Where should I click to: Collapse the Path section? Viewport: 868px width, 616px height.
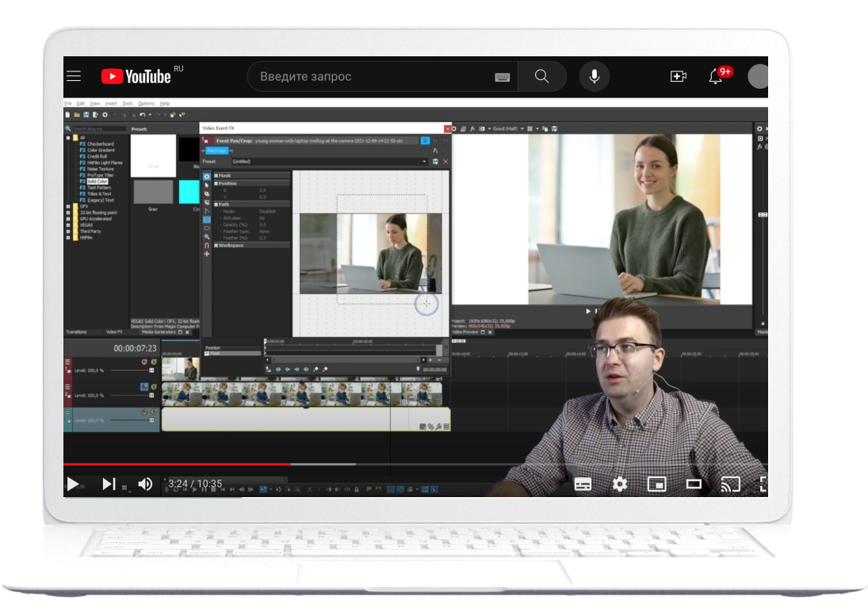click(216, 205)
